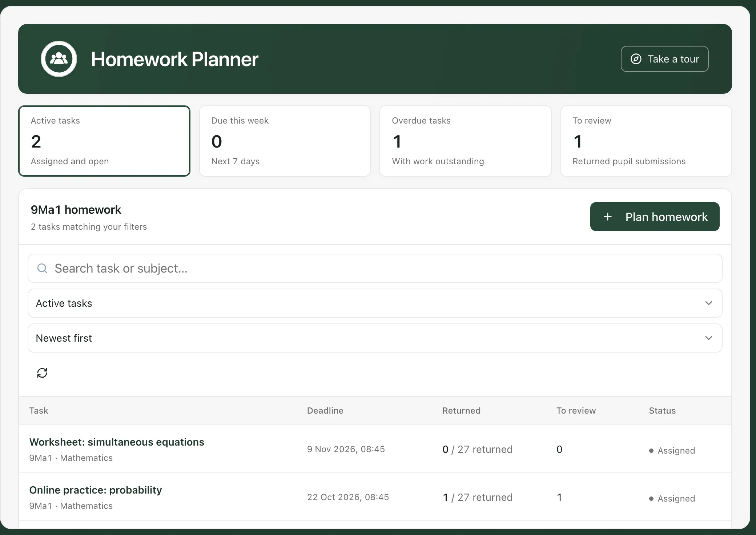Click the plus icon on Plan homework
Viewport: 756px width, 535px height.
pyautogui.click(x=608, y=217)
